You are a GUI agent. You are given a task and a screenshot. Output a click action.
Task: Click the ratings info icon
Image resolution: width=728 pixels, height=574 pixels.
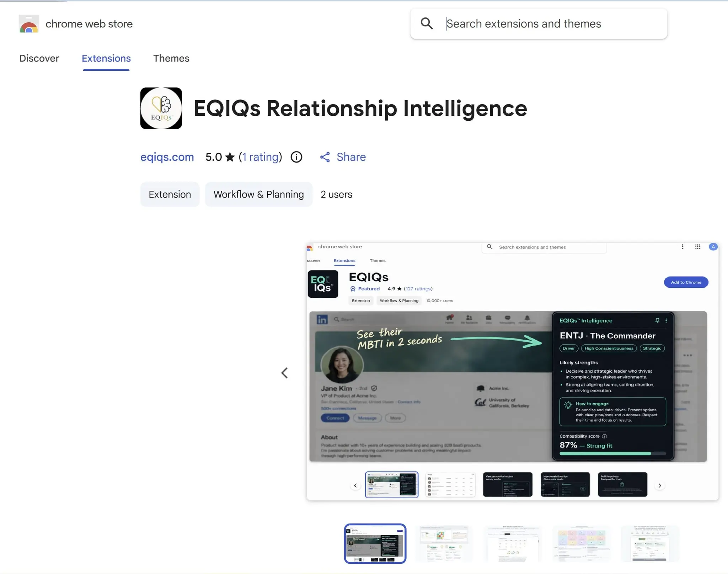click(x=296, y=157)
